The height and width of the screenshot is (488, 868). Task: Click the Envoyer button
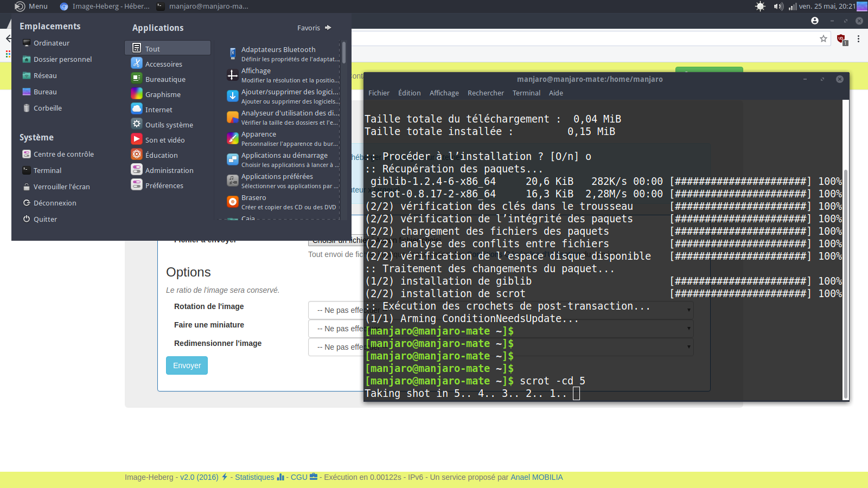(x=187, y=365)
